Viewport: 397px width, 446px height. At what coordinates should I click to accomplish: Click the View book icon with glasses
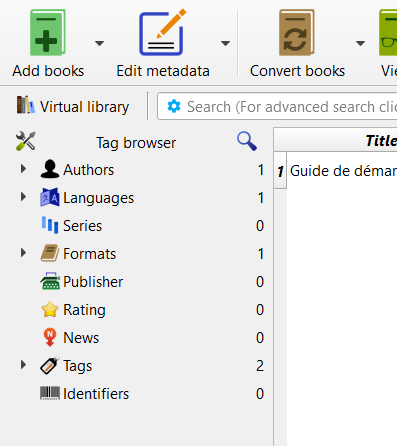pos(388,32)
